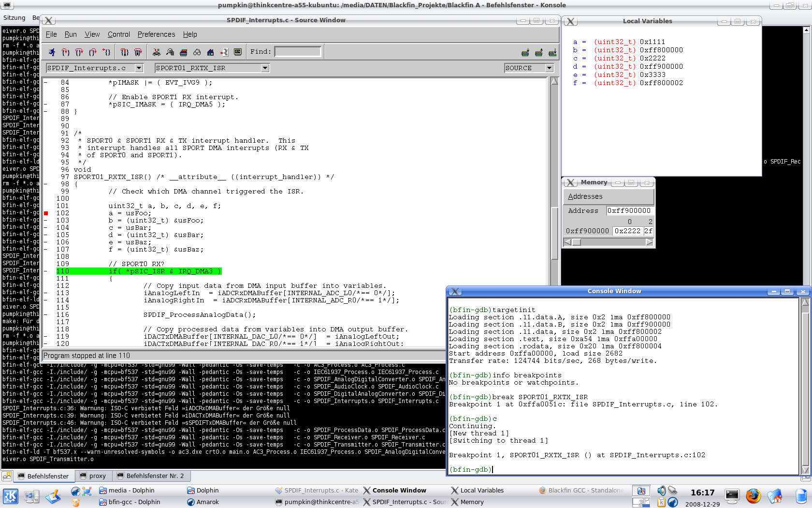Open the terminal icon in panel
812x508 pixels.
coord(732,496)
